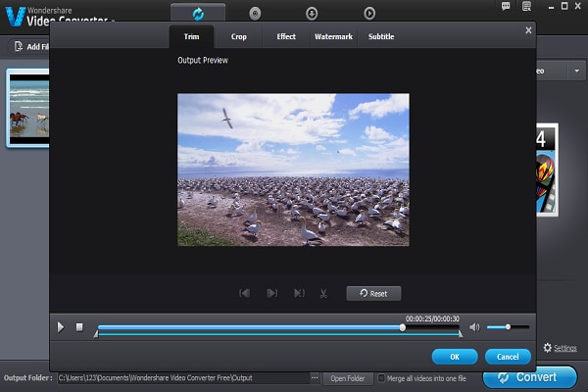Switch to the Watermark tab

(x=333, y=36)
